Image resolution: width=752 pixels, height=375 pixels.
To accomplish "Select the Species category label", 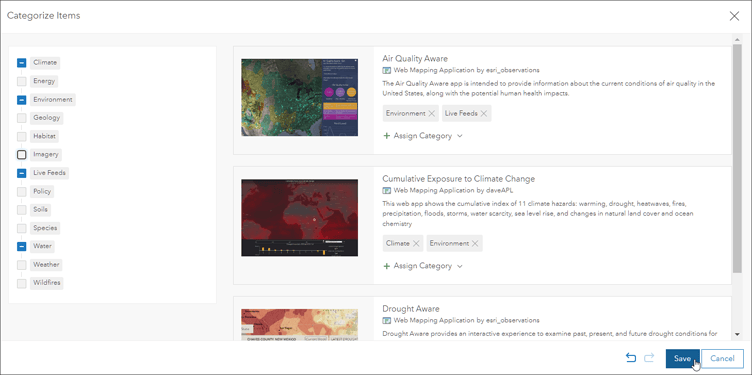I will click(x=45, y=228).
